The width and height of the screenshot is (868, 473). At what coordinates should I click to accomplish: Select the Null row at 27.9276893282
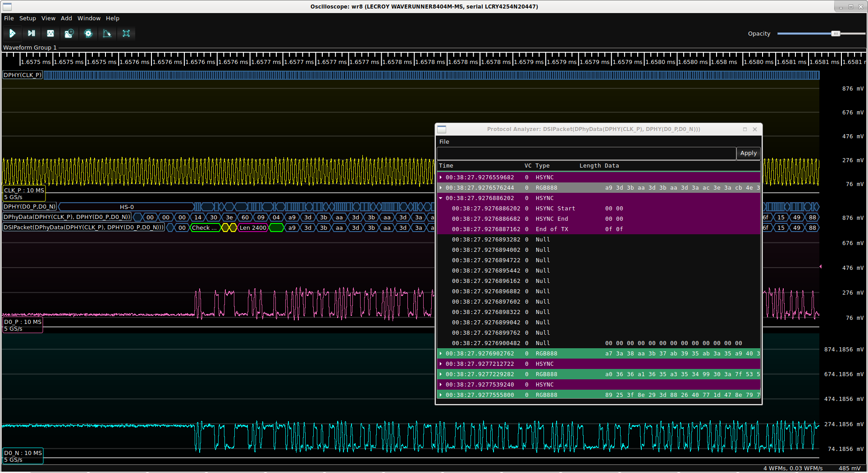tap(598, 240)
